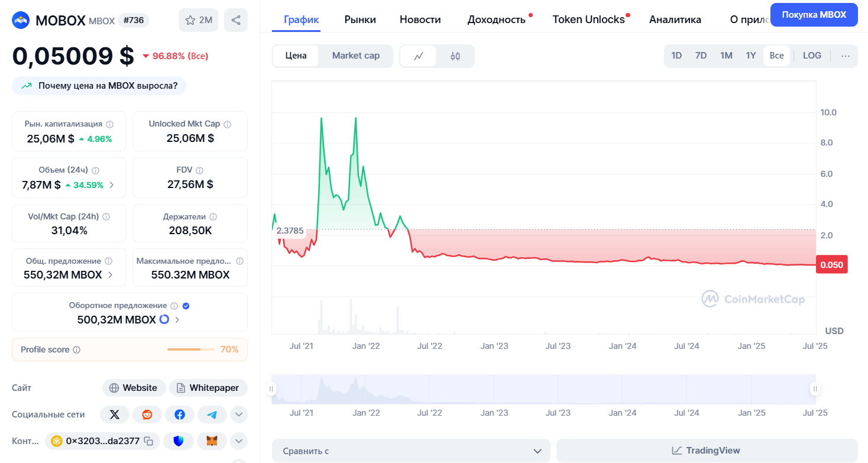This screenshot has width=868, height=463.
Task: Open info icon next to Объем (24ч)
Action: [x=96, y=170]
